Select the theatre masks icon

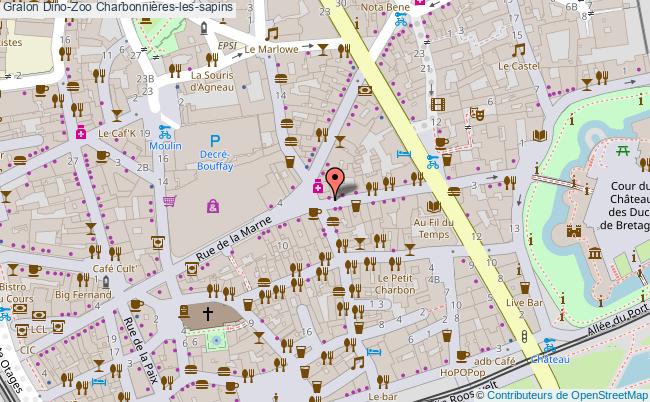[478, 115]
